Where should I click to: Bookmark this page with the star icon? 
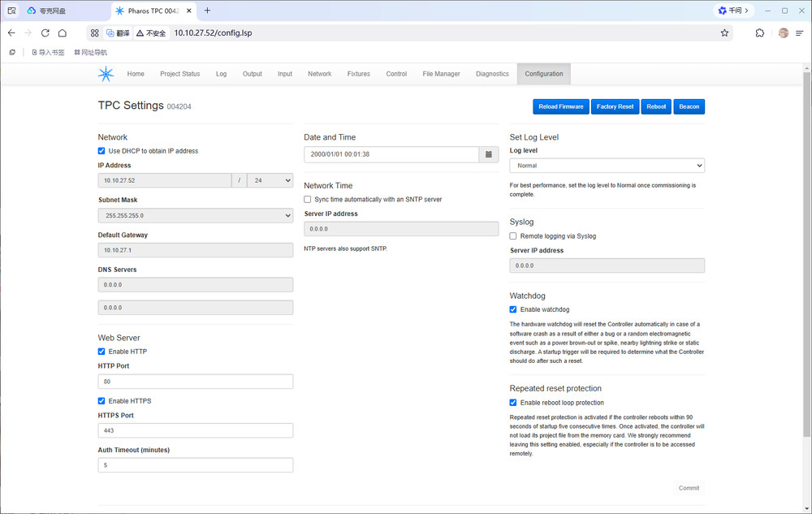point(724,33)
